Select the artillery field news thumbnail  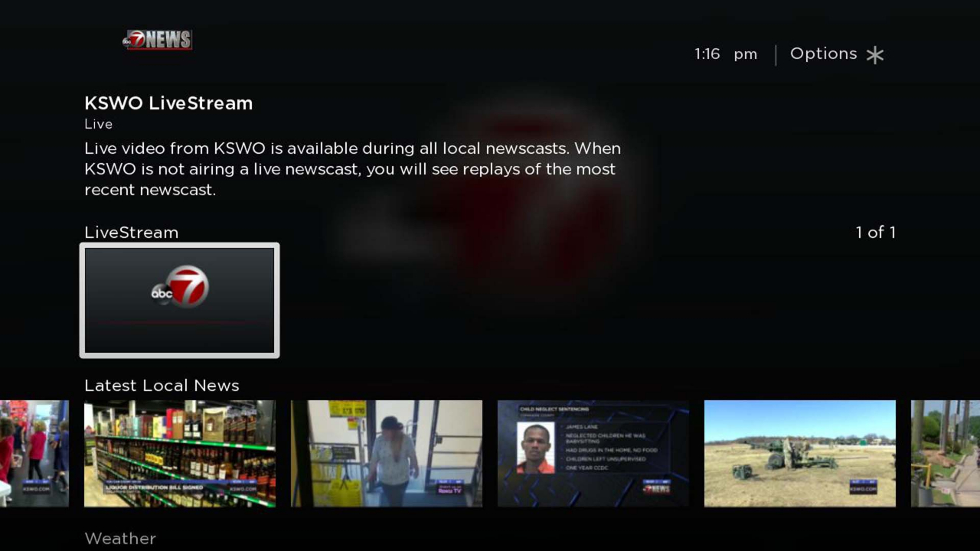pos(799,453)
